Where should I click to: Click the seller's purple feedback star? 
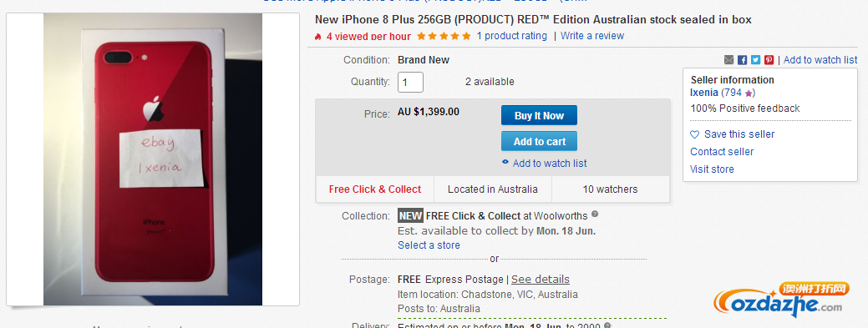tap(749, 93)
